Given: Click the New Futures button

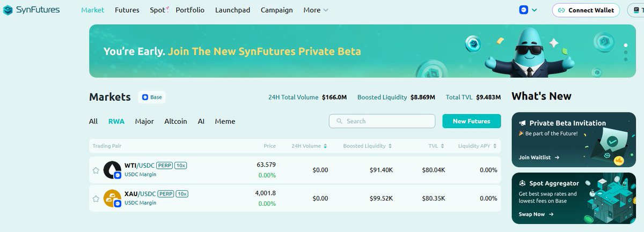Looking at the screenshot, I should (472, 121).
